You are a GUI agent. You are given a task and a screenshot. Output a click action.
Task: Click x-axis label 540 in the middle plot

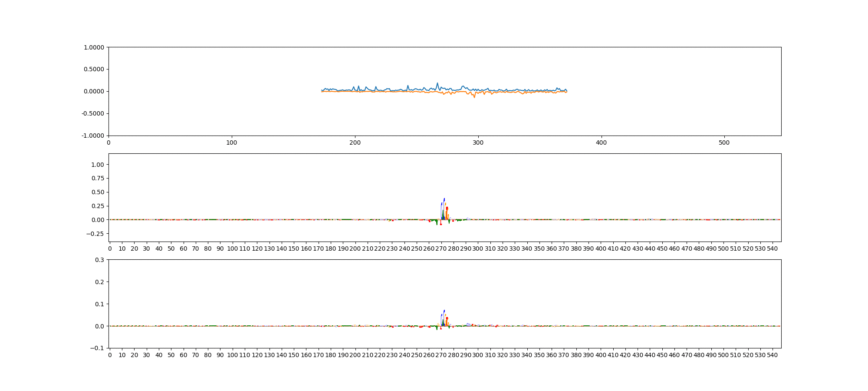pyautogui.click(x=773, y=249)
